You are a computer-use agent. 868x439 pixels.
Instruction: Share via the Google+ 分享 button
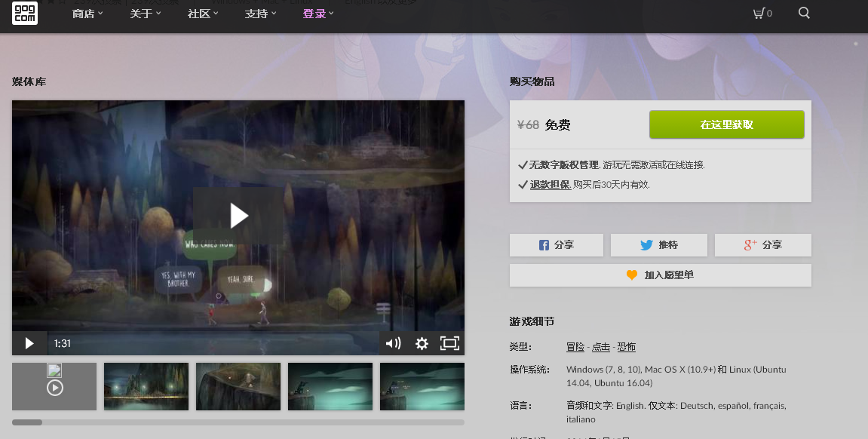(763, 244)
